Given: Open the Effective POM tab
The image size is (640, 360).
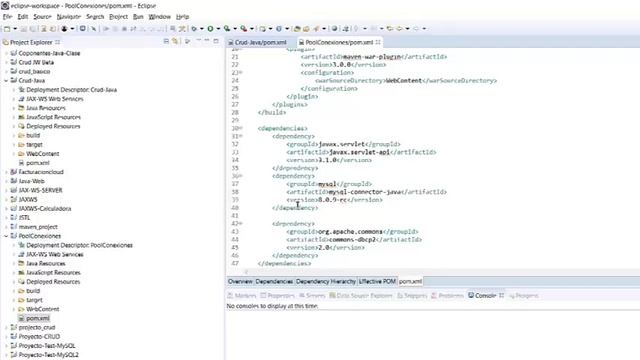Looking at the screenshot, I should coord(377,282).
